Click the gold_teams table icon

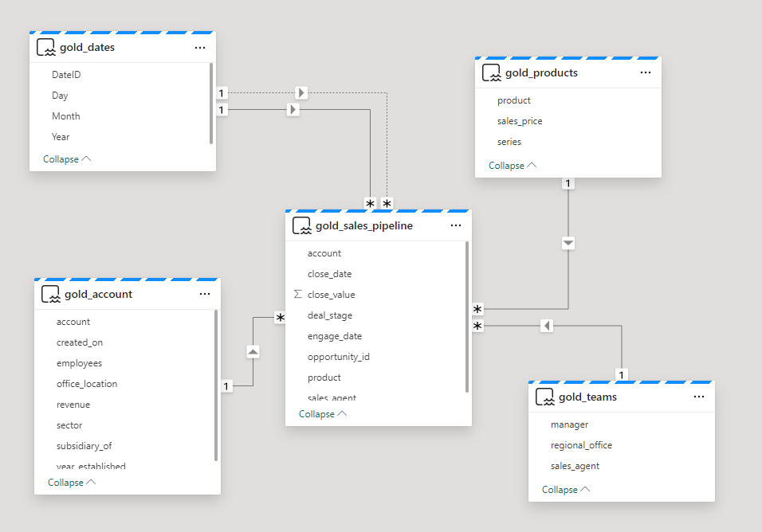pyautogui.click(x=544, y=397)
